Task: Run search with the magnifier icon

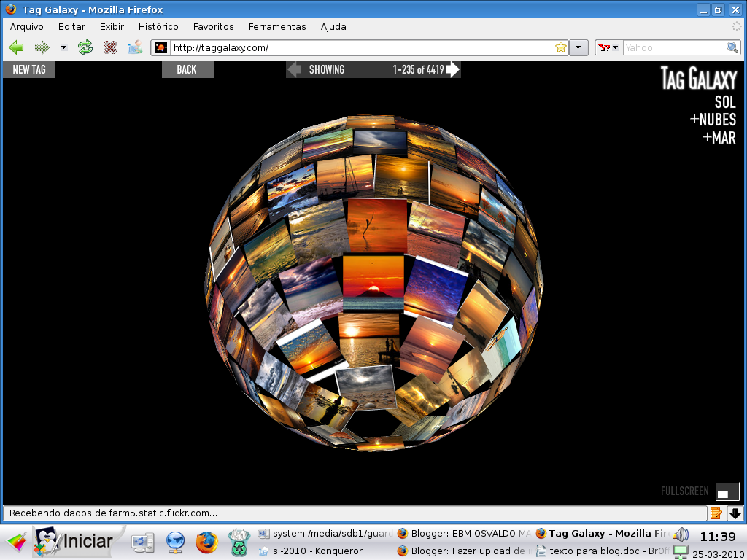Action: (x=732, y=47)
